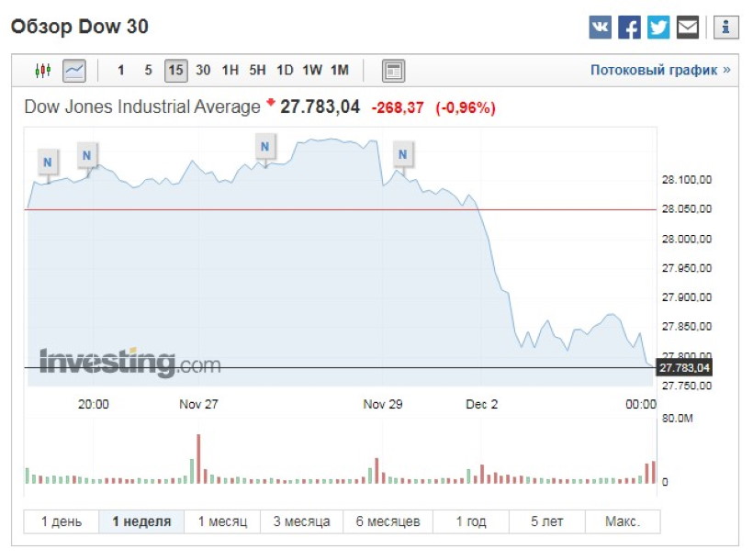The width and height of the screenshot is (753, 560).
Task: Share chart on Twitter
Action: click(x=658, y=28)
